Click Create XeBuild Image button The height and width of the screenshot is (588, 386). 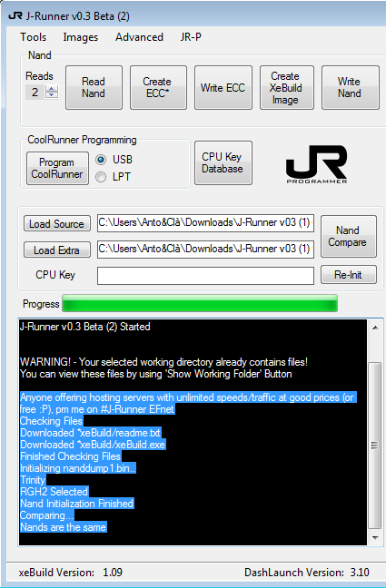pyautogui.click(x=286, y=87)
